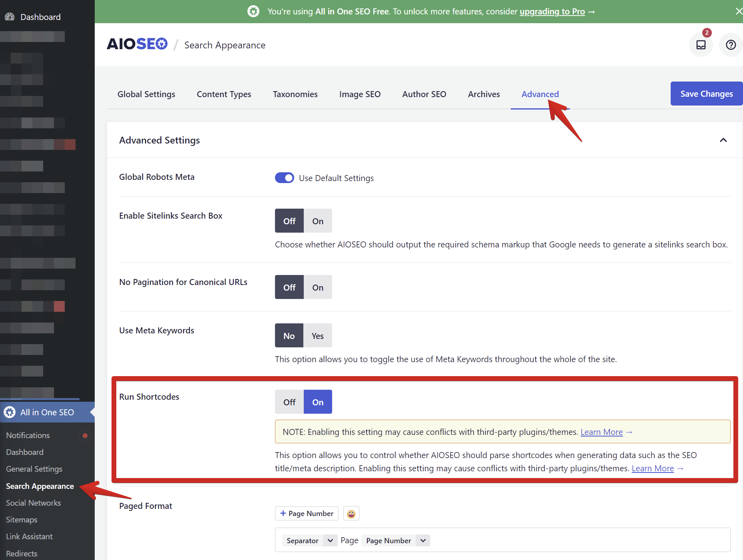Open Redirects submenu item
The width and height of the screenshot is (743, 560).
tap(22, 553)
